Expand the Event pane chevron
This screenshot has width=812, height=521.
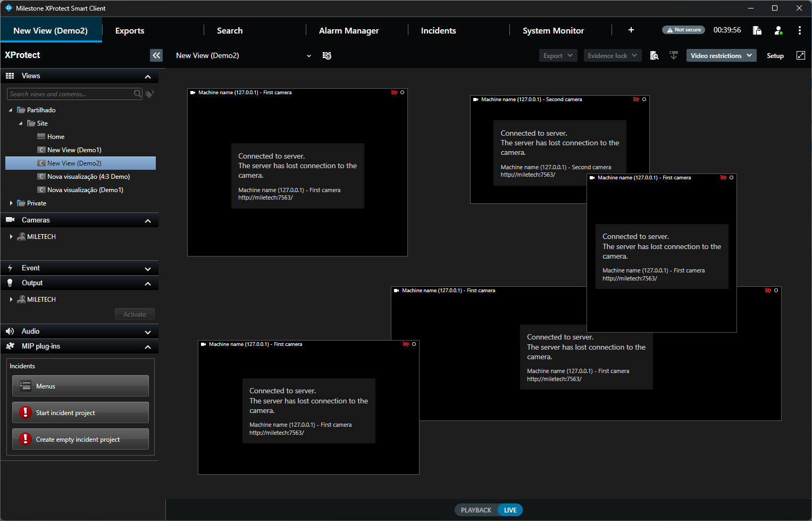click(x=148, y=269)
